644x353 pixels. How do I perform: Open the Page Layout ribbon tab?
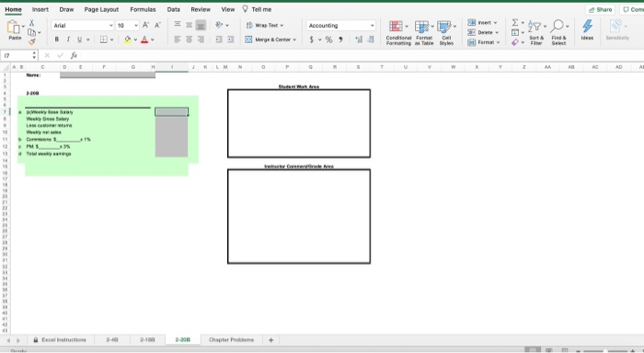click(x=101, y=9)
